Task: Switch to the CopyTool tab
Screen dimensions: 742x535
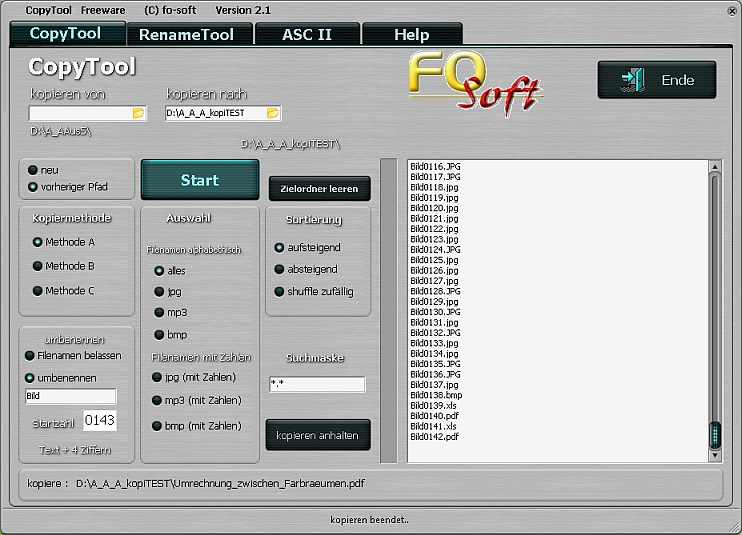Action: (x=67, y=34)
